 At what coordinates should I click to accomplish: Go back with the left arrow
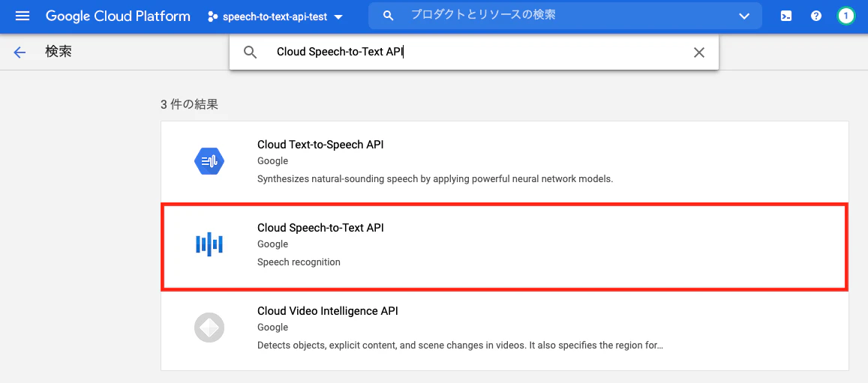20,52
